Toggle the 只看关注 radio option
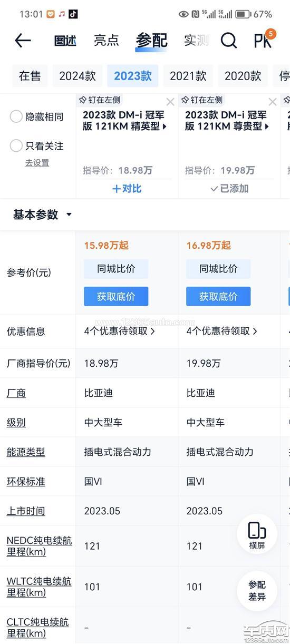 point(36,146)
